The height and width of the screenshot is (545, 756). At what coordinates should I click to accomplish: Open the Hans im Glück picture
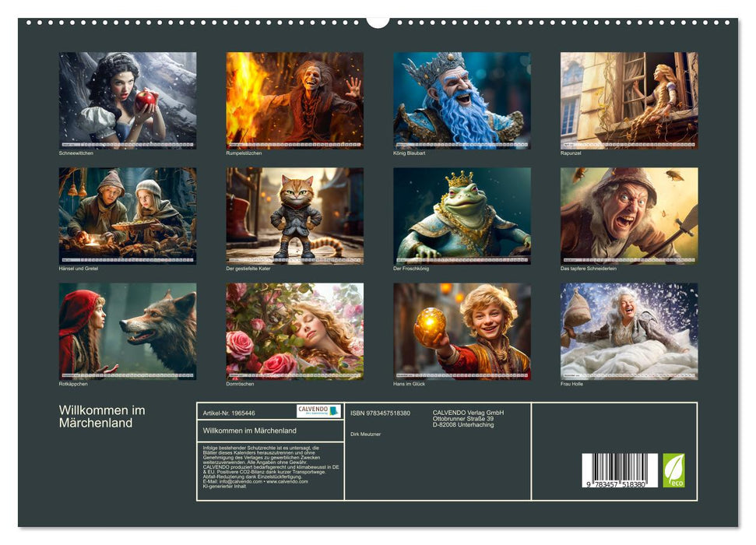pyautogui.click(x=462, y=331)
